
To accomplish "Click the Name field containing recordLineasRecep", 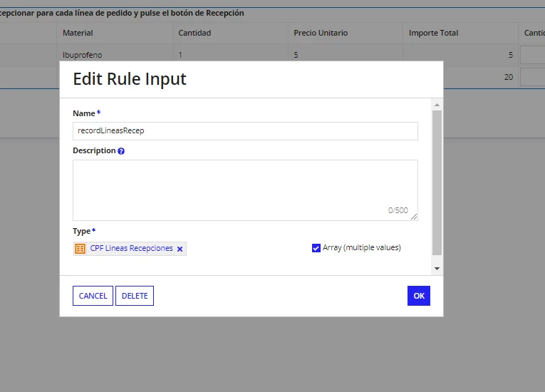I will (x=245, y=130).
